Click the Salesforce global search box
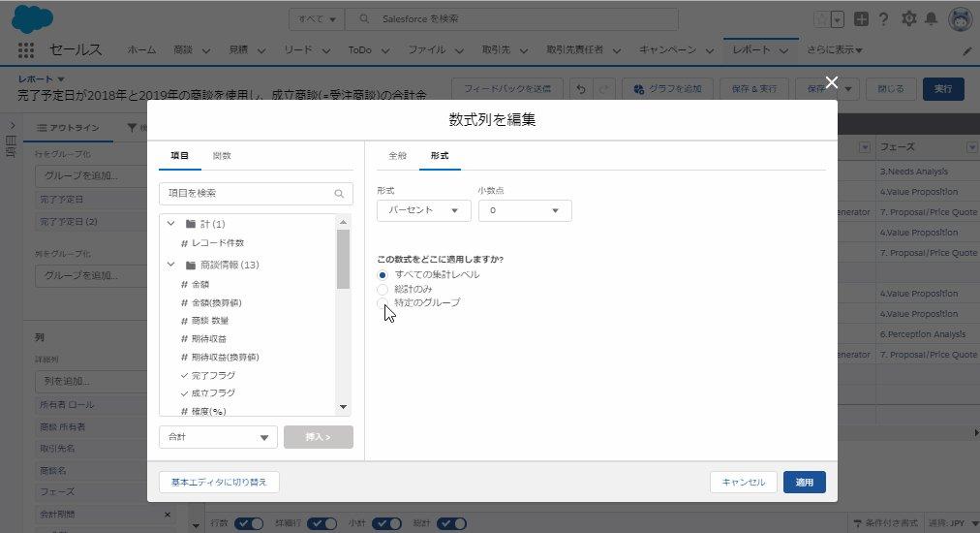This screenshot has height=533, width=980. pos(511,19)
